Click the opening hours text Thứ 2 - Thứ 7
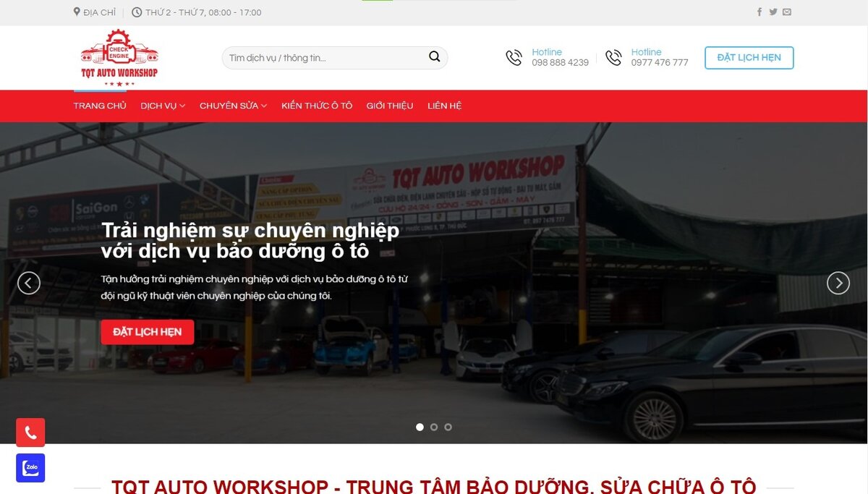The image size is (868, 494). pyautogui.click(x=203, y=12)
